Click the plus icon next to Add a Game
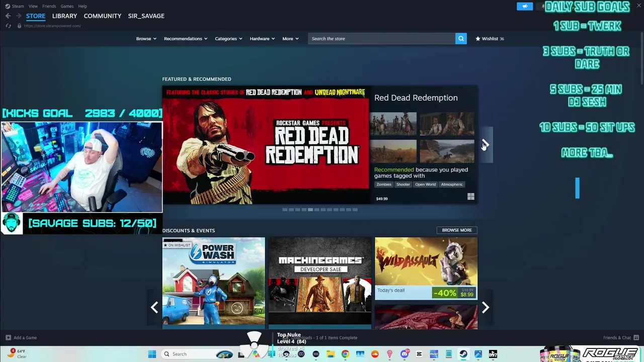 [8, 338]
